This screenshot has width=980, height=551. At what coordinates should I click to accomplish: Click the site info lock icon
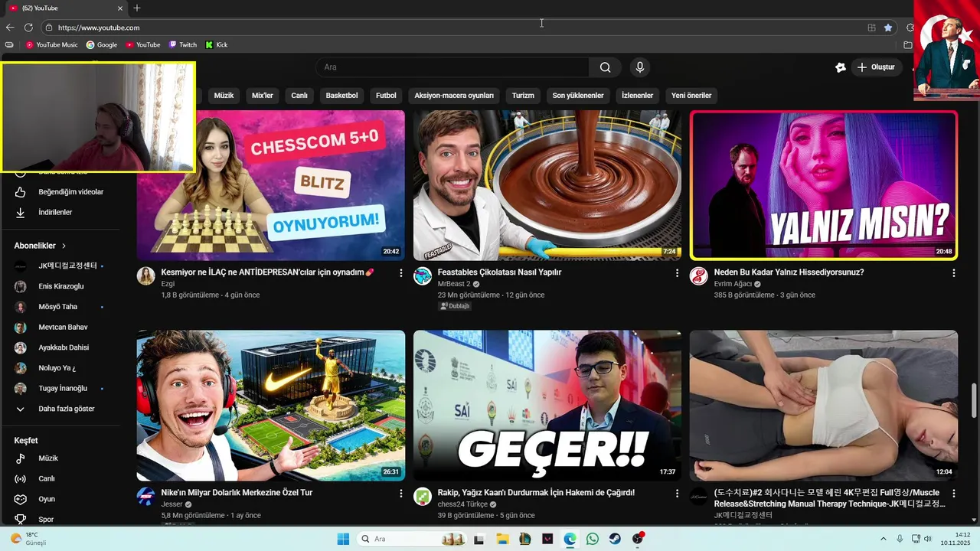pyautogui.click(x=49, y=28)
